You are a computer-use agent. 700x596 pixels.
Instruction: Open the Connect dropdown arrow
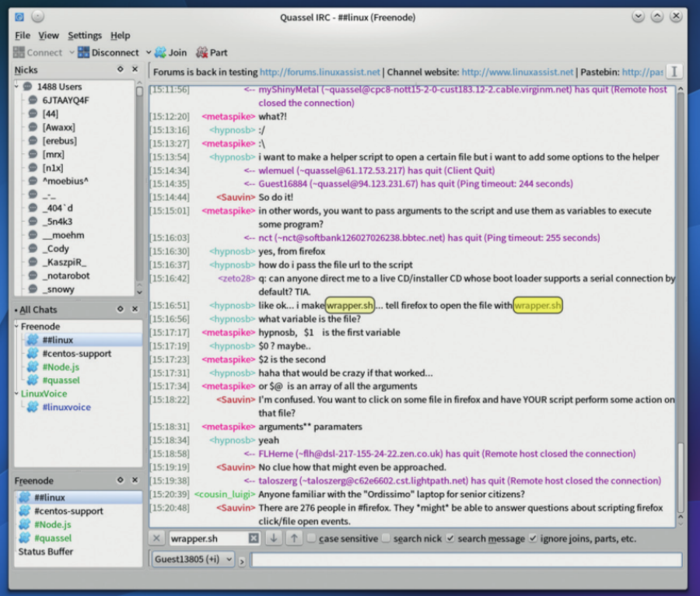pos(72,52)
